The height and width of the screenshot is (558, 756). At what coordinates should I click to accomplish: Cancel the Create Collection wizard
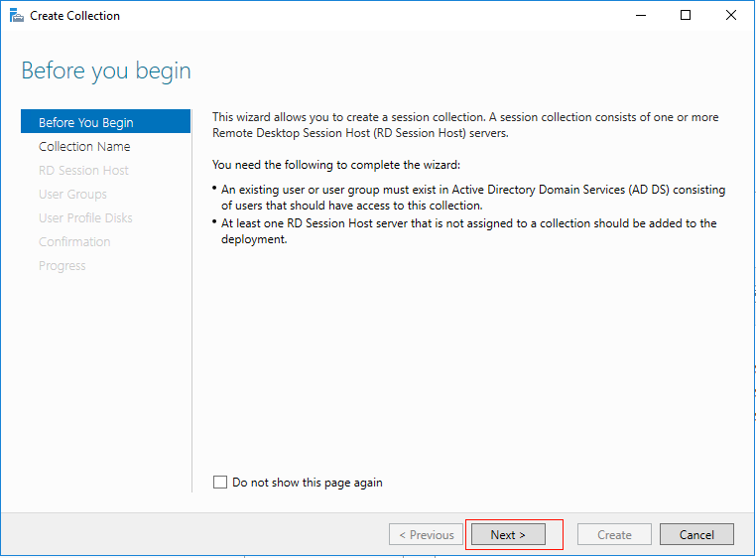pos(696,534)
